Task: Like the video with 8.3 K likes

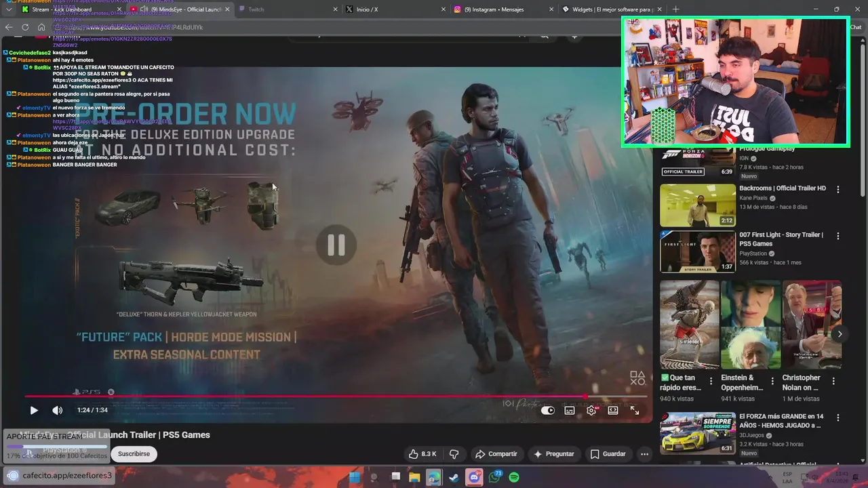Action: pyautogui.click(x=422, y=454)
